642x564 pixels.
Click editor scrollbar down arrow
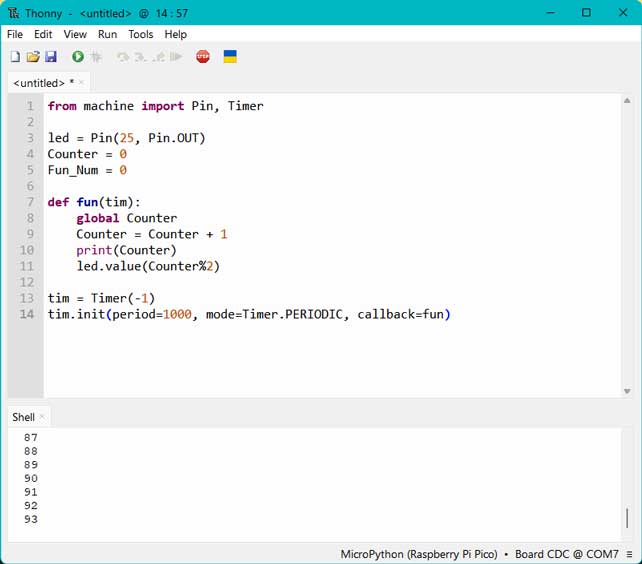627,391
